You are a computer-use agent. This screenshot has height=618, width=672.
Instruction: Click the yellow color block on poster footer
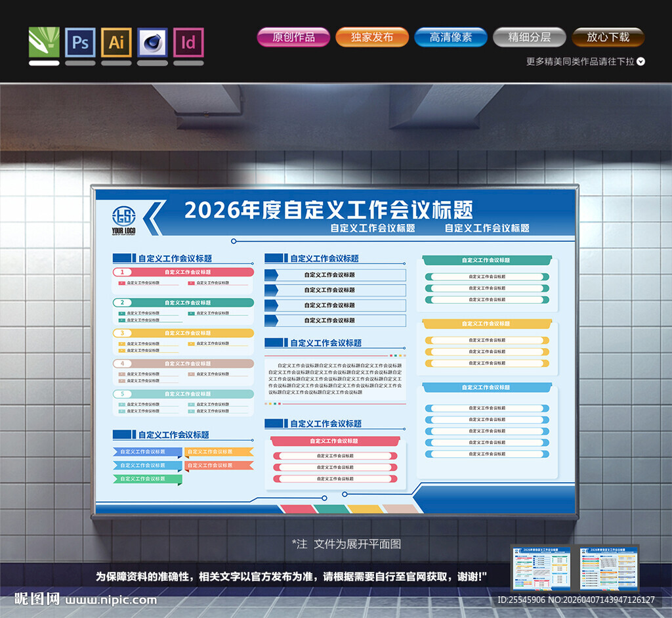pyautogui.click(x=366, y=509)
